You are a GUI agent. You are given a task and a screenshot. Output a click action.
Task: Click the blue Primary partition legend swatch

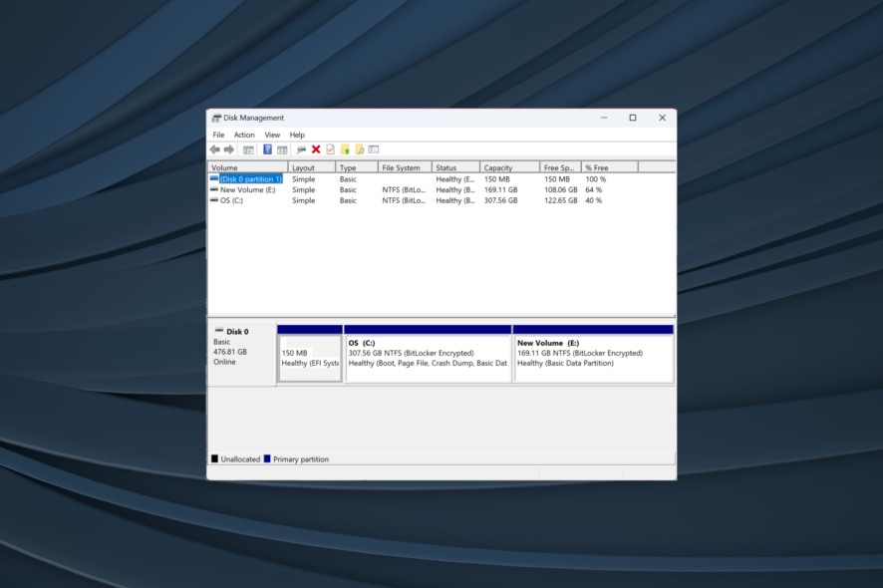click(x=267, y=459)
